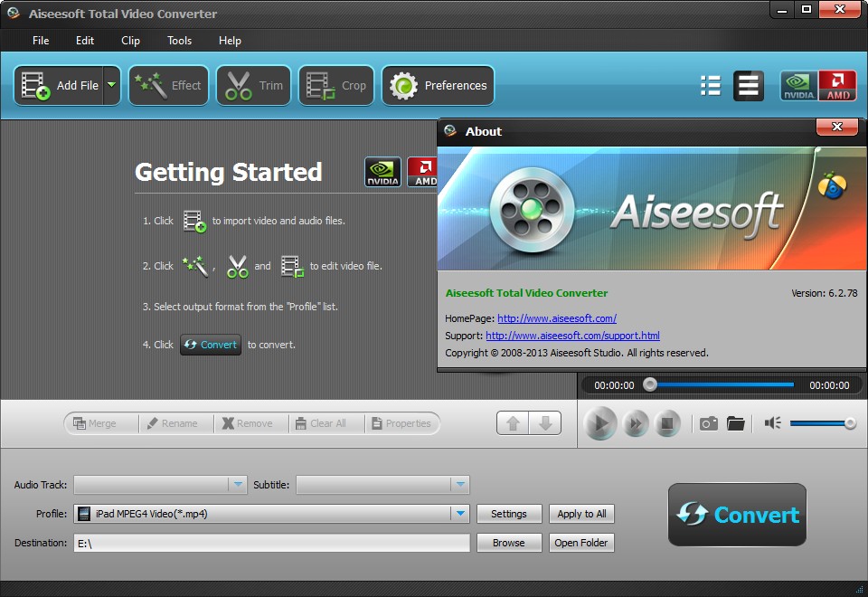Mute audio with the speaker icon
The height and width of the screenshot is (597, 868).
(x=773, y=423)
